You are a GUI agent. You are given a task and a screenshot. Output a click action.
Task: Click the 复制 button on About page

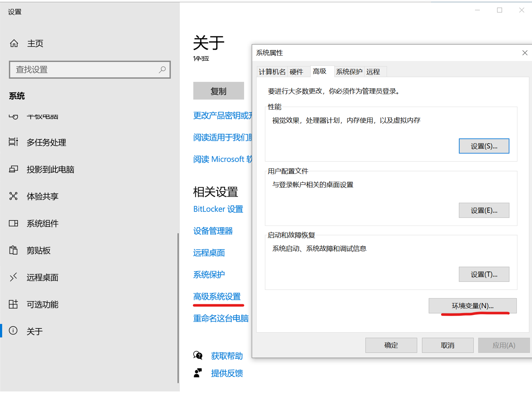[x=218, y=91]
